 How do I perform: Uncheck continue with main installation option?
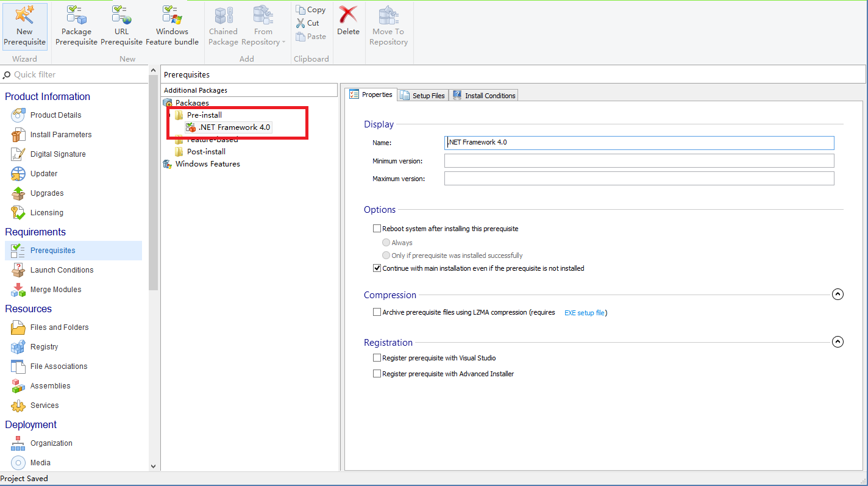click(377, 268)
